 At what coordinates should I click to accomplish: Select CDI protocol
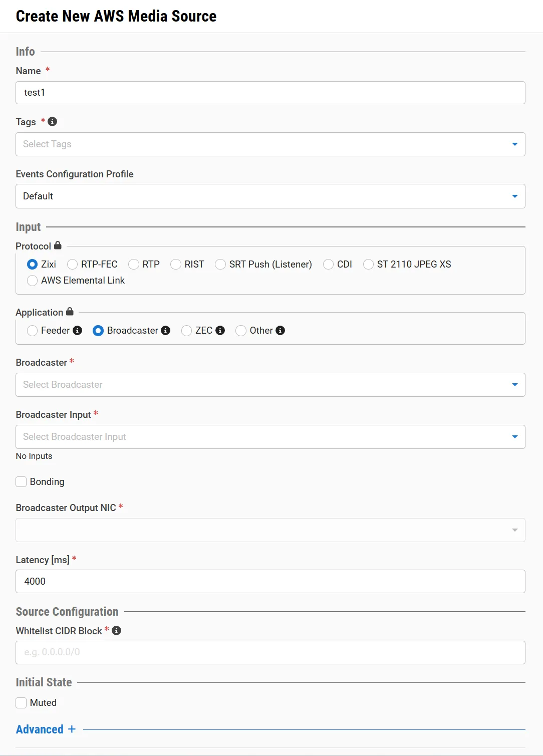point(329,265)
